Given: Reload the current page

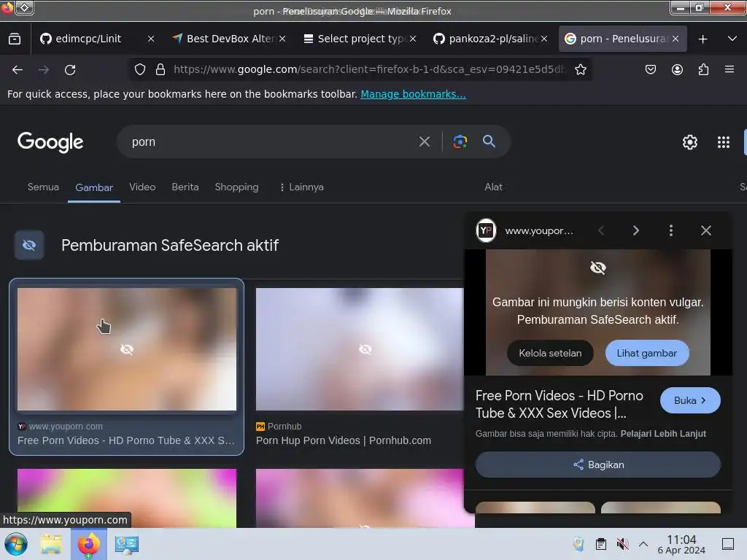Looking at the screenshot, I should pyautogui.click(x=70, y=70).
